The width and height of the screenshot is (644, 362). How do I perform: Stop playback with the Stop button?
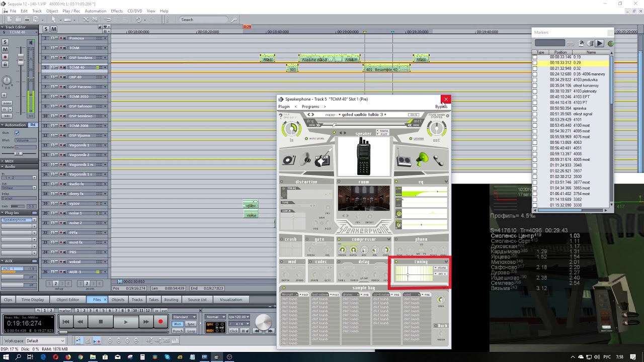pos(101,322)
